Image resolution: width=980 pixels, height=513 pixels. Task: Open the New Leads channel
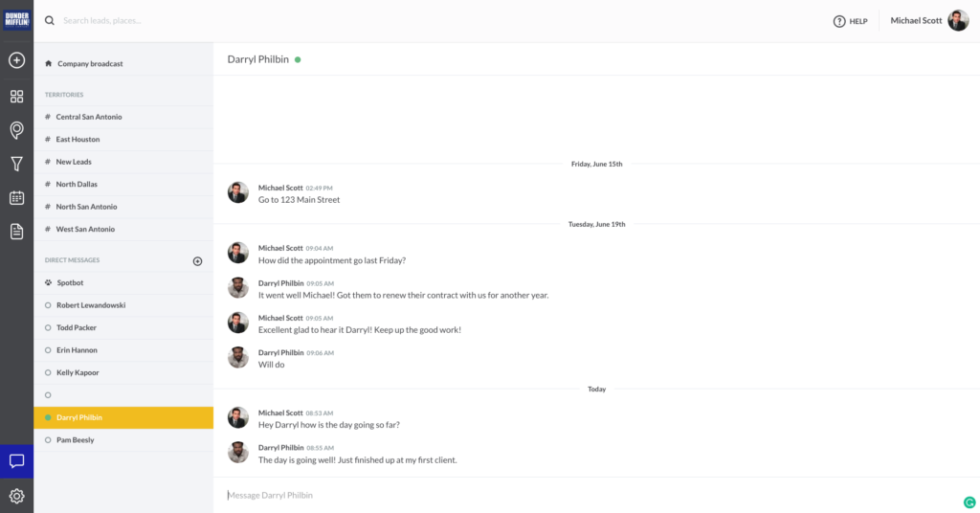[x=123, y=162]
